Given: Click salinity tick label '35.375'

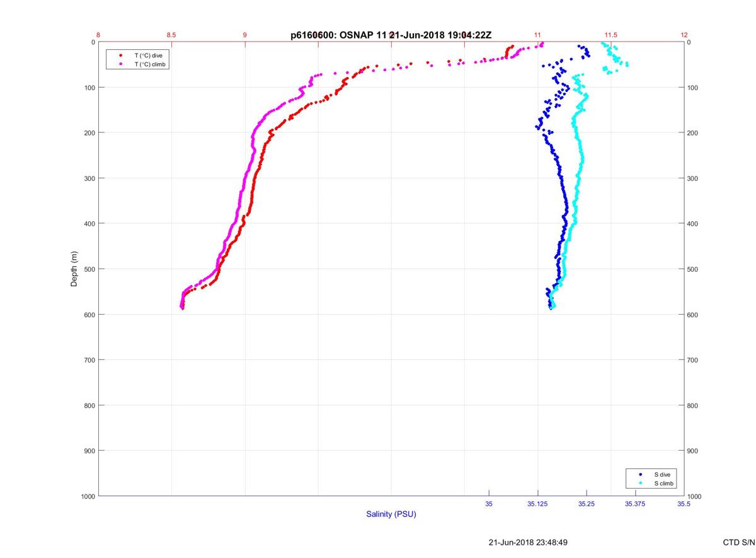Looking at the screenshot, I should click(x=635, y=504).
